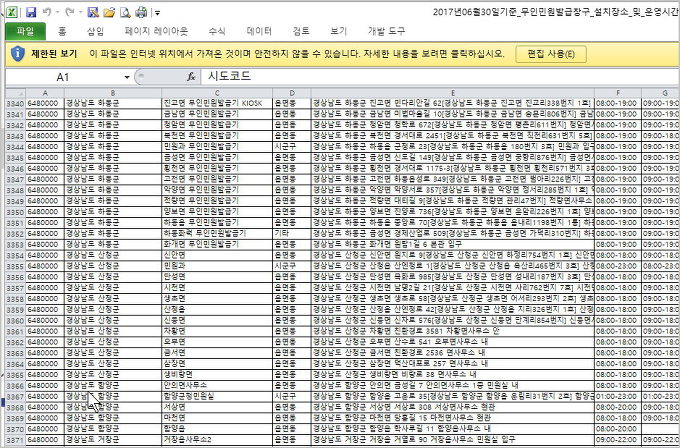Viewport: 680px width, 448px height.
Task: Open print preview with the magnifier page icon
Action: click(x=125, y=12)
